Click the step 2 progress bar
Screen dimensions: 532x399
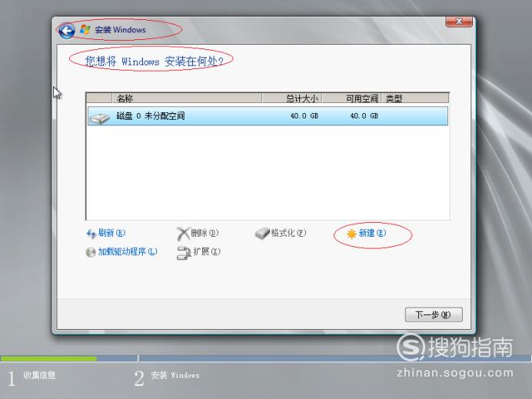click(335, 358)
